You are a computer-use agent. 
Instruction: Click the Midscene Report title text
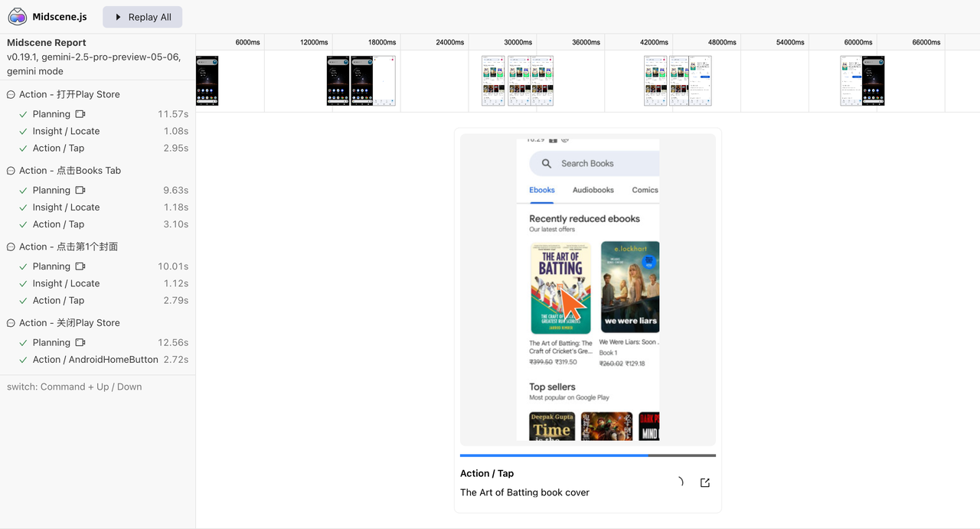(x=47, y=43)
